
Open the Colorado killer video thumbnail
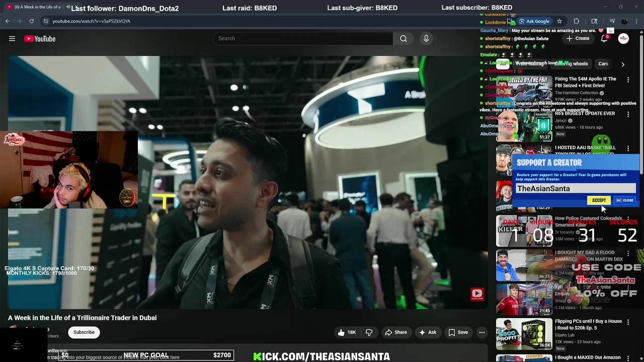point(524,231)
